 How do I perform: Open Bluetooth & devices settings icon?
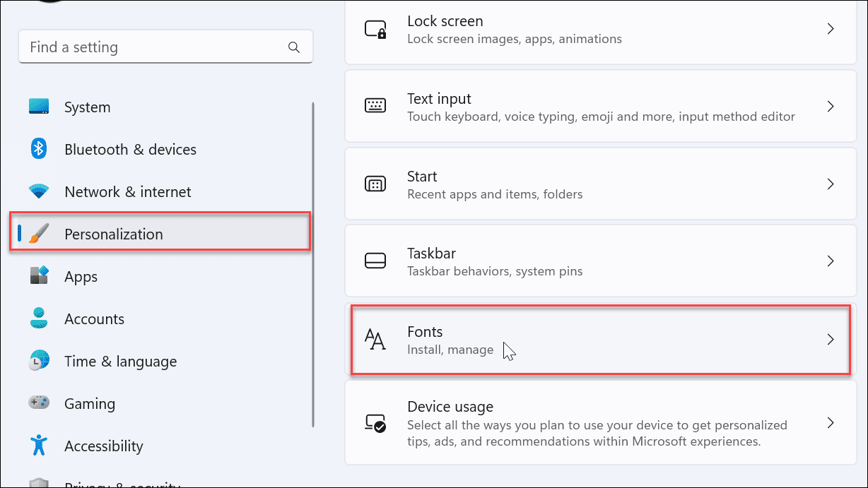(38, 149)
